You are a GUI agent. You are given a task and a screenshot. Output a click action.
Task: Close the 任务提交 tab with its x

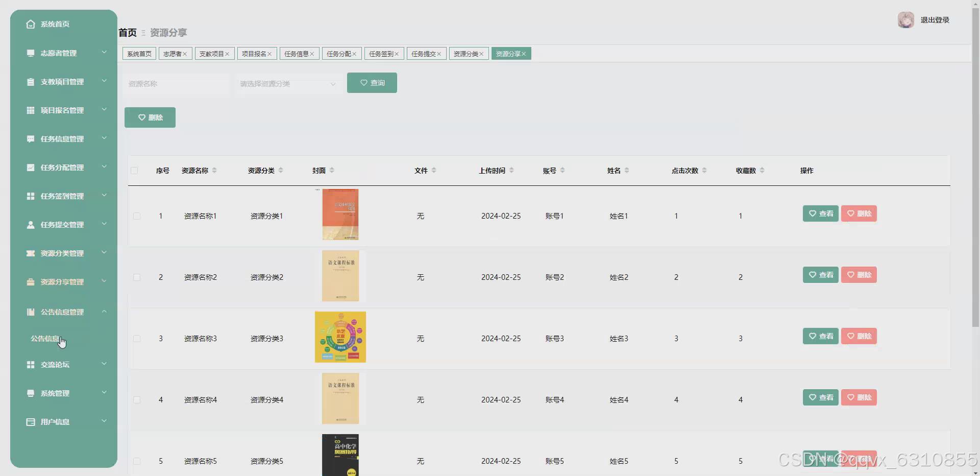pos(439,54)
